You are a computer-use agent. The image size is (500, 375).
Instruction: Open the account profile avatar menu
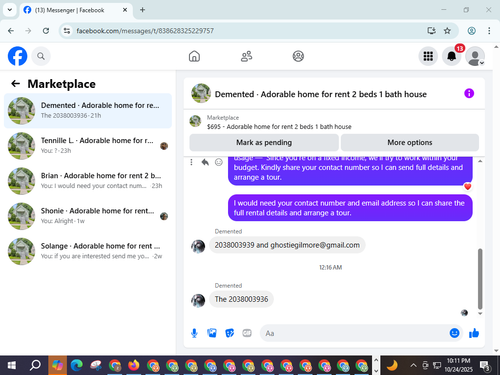(475, 56)
